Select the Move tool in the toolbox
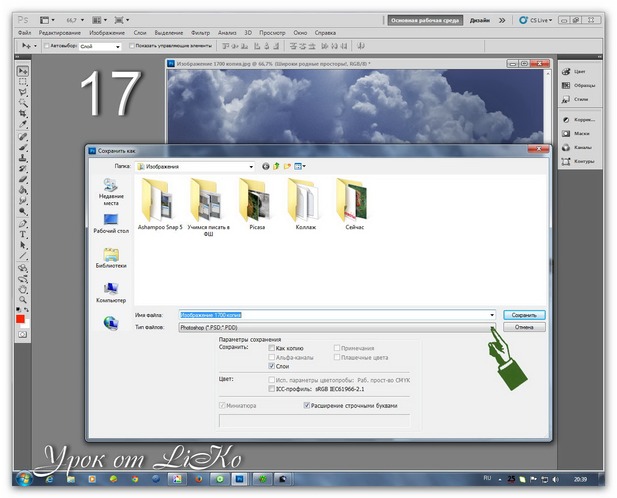617x498 pixels. pos(23,71)
